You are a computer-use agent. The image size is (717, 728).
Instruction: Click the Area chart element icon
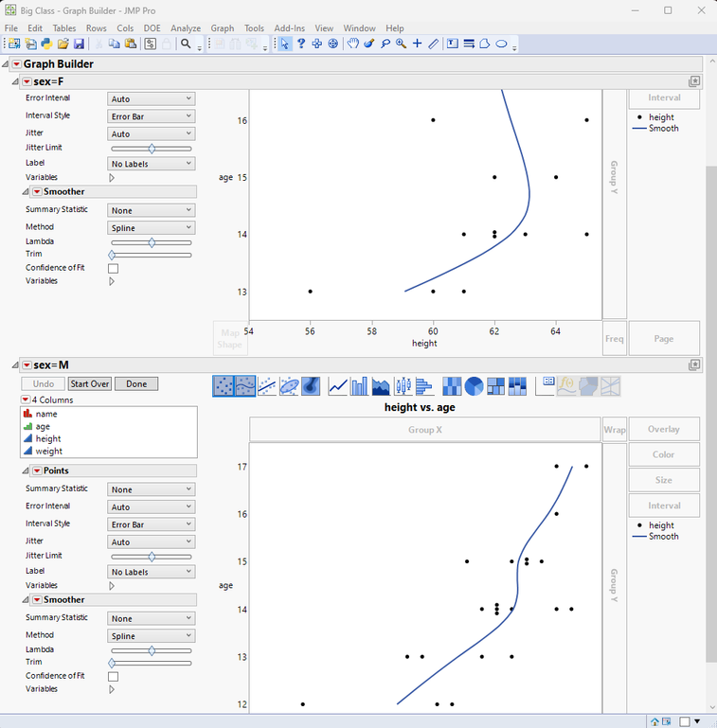382,386
